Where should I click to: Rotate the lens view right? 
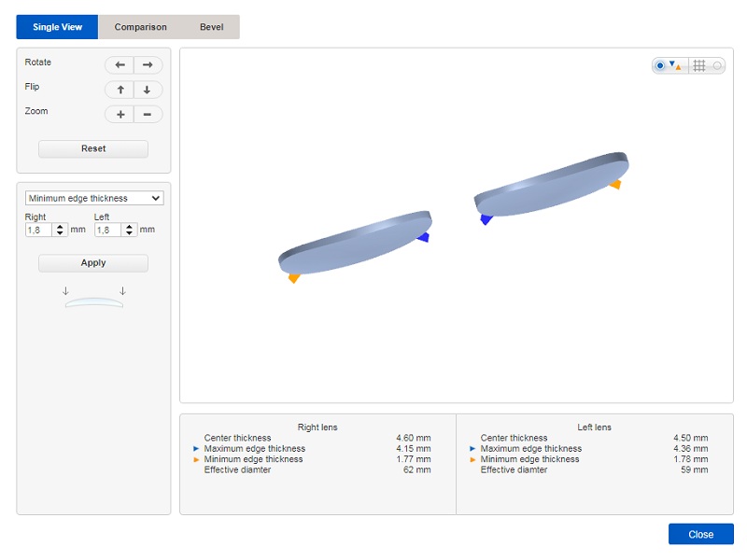click(148, 65)
